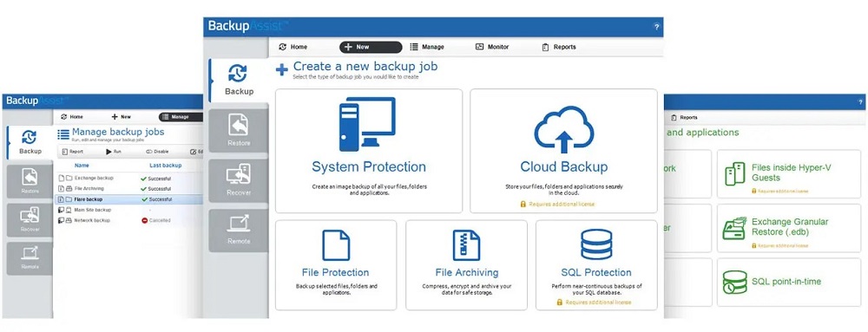The height and width of the screenshot is (332, 868).
Task: Open Reports tab in center window
Action: [559, 47]
